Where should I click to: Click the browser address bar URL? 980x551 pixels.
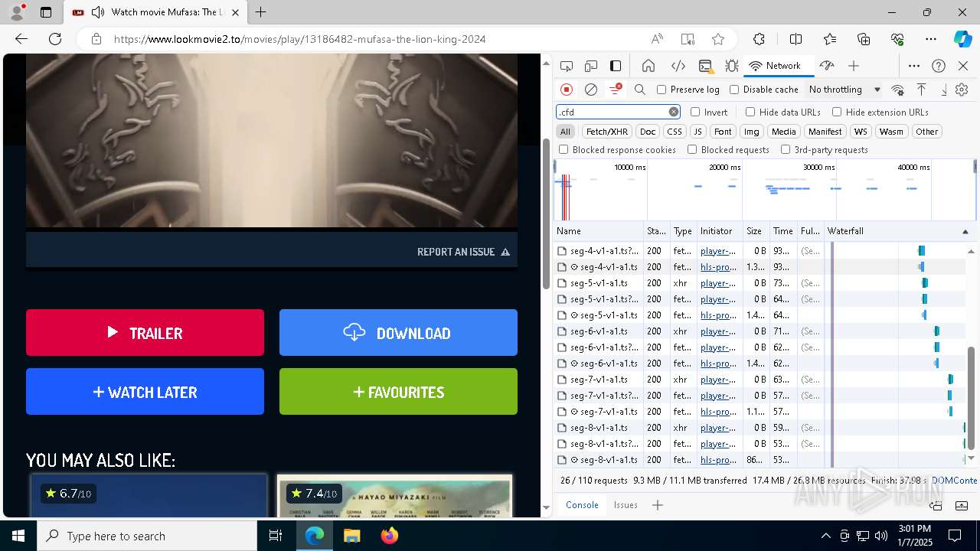299,39
